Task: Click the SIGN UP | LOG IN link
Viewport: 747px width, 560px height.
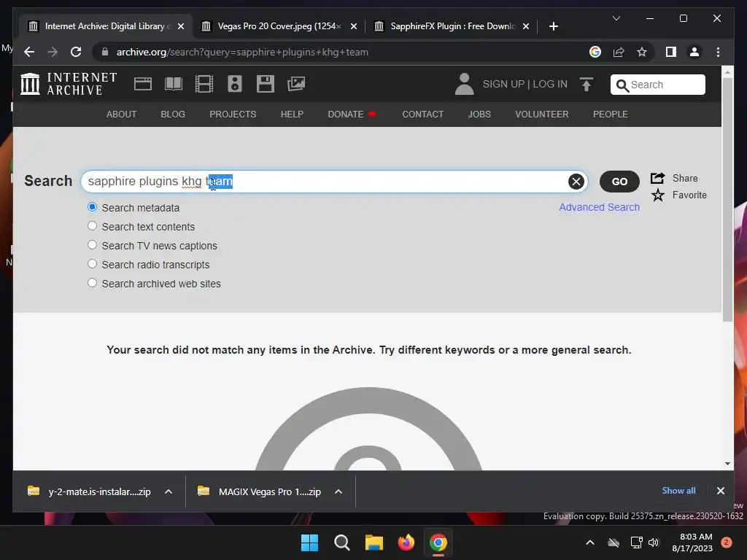Action: coord(525,84)
